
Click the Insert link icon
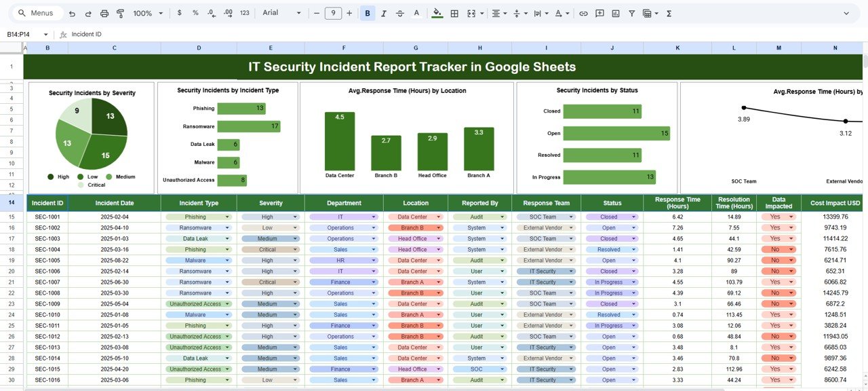point(583,13)
